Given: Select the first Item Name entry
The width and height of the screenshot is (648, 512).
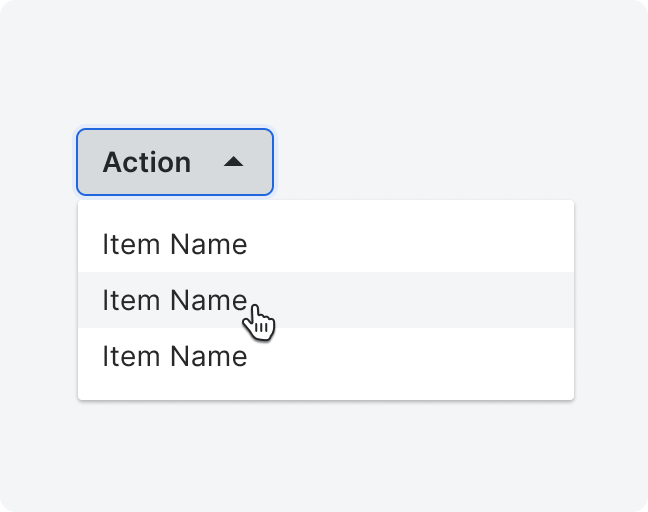Looking at the screenshot, I should pyautogui.click(x=326, y=244).
